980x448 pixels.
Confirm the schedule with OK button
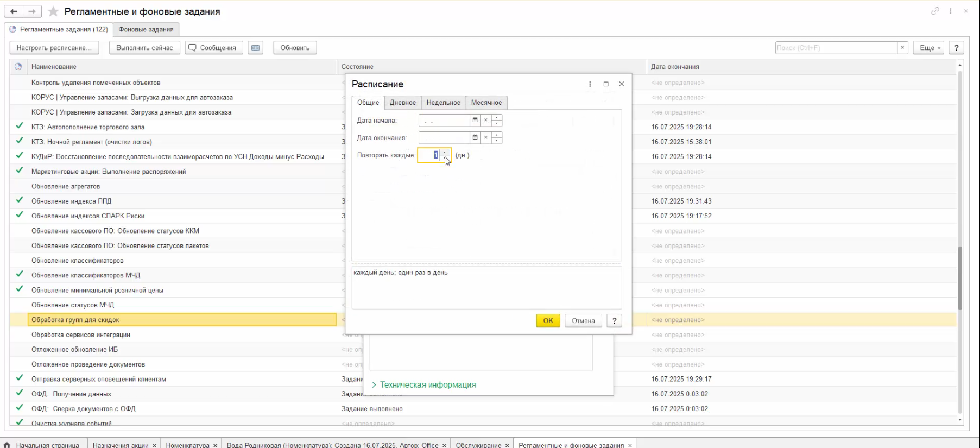coord(548,320)
